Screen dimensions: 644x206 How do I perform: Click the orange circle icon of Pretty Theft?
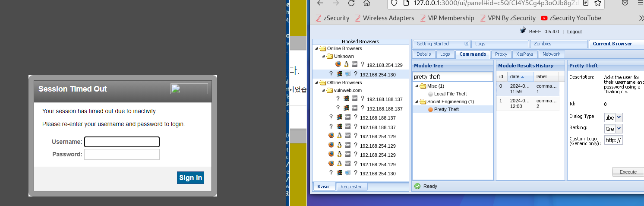[x=430, y=110]
